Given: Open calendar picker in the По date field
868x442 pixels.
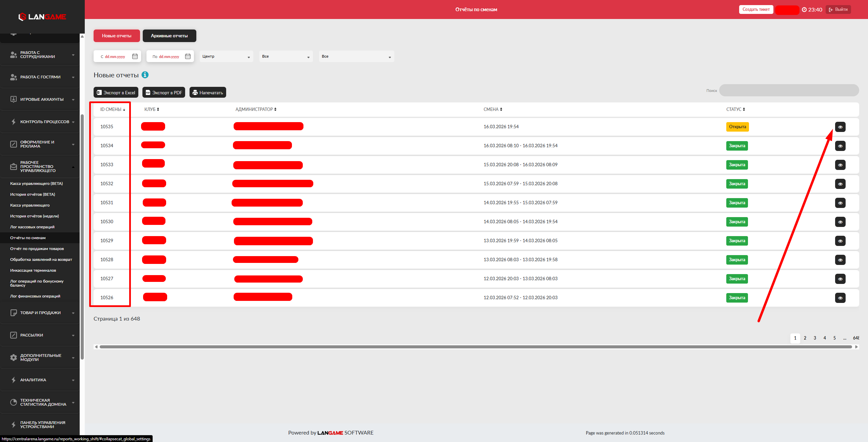Looking at the screenshot, I should pyautogui.click(x=188, y=56).
